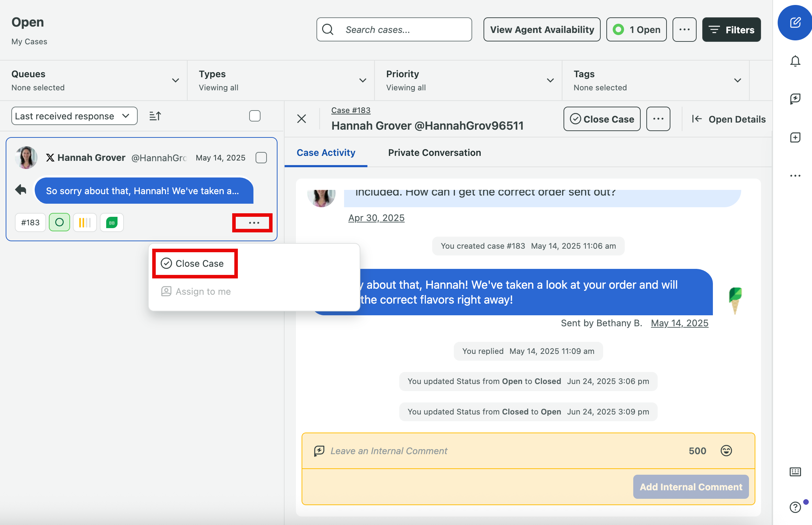This screenshot has width=812, height=525.
Task: Click the View Agent Availability button
Action: click(542, 30)
